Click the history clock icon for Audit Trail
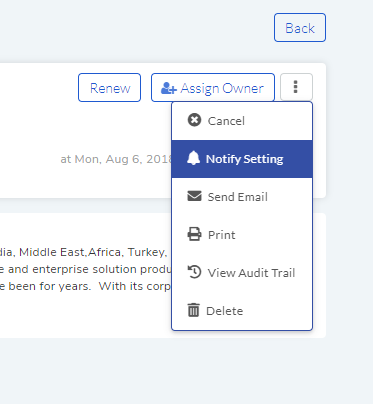Viewport: 373px width, 404px height. click(x=194, y=272)
